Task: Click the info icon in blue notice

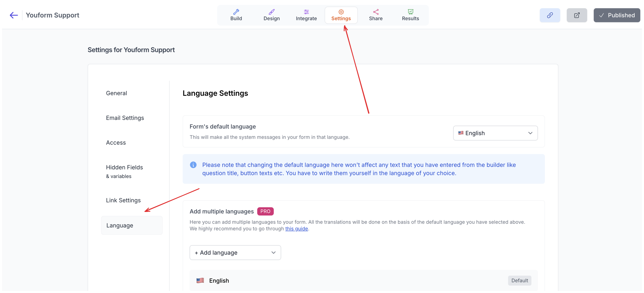Action: (193, 165)
